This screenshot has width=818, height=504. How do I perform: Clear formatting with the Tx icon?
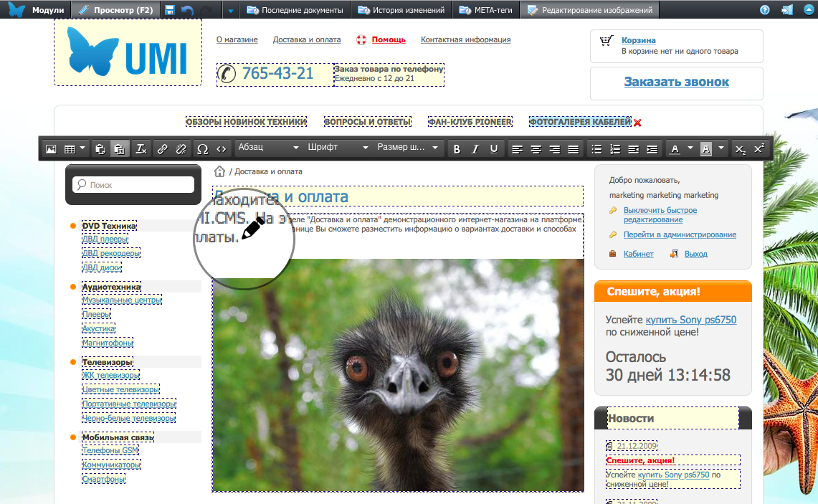pyautogui.click(x=141, y=149)
